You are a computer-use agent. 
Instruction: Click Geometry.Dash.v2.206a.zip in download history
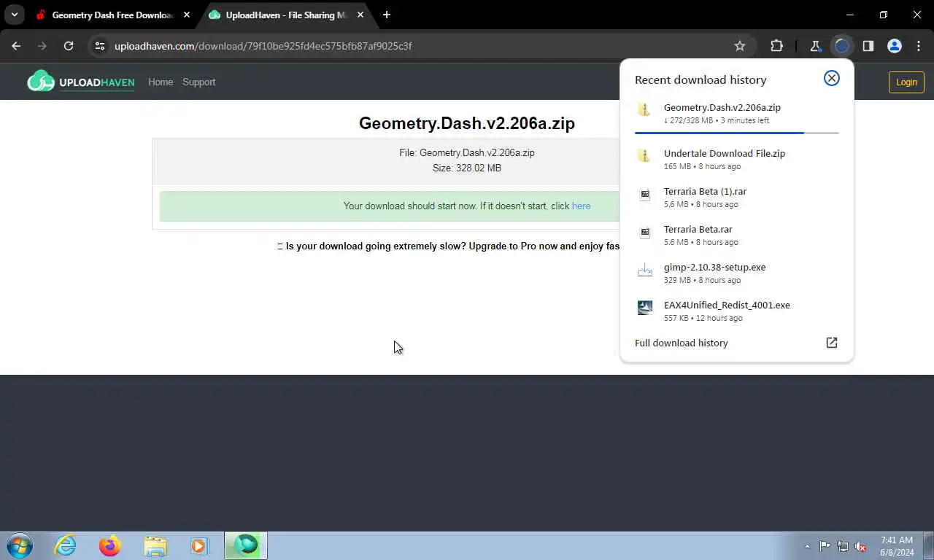722,108
